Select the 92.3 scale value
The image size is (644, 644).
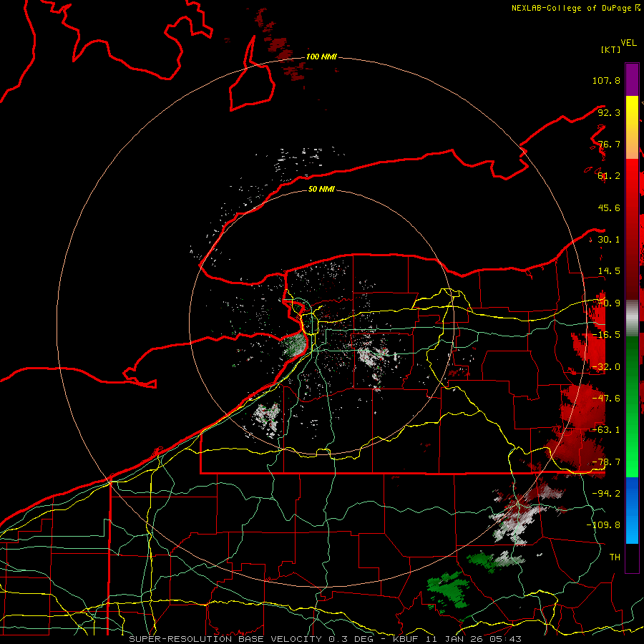point(609,112)
